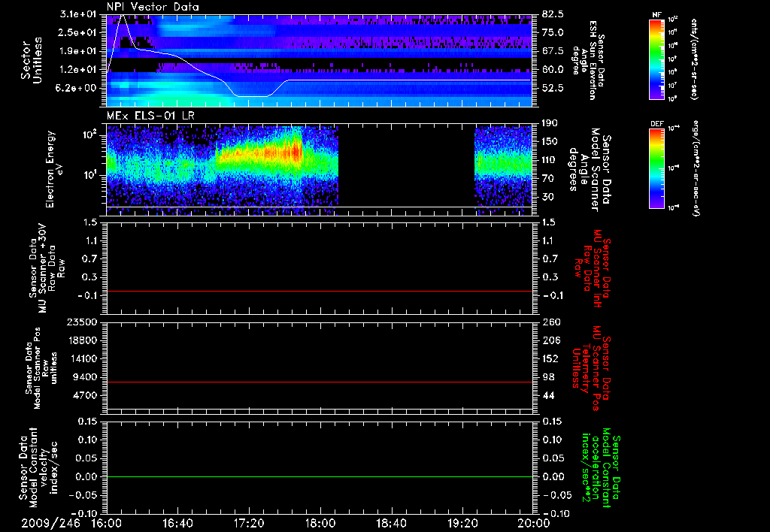The image size is (770, 532).
Task: Click the '98' telemetry axis value
Action: pyautogui.click(x=547, y=377)
